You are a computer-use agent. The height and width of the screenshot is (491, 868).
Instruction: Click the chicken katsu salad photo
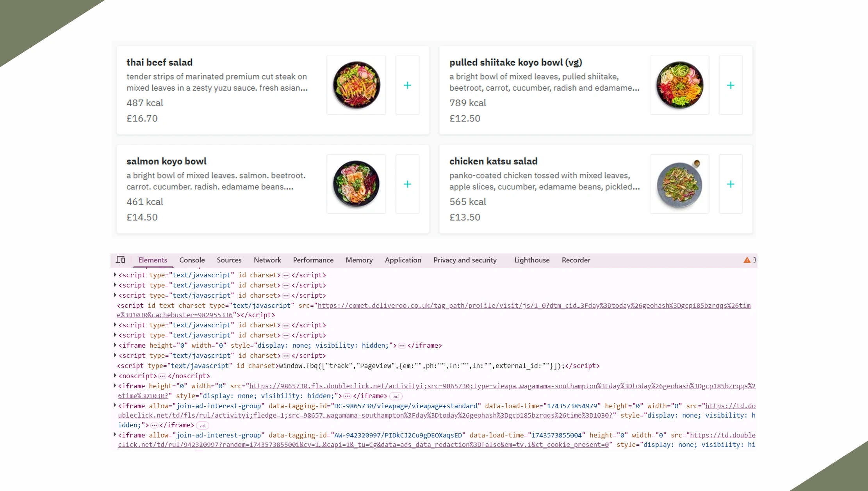click(679, 184)
